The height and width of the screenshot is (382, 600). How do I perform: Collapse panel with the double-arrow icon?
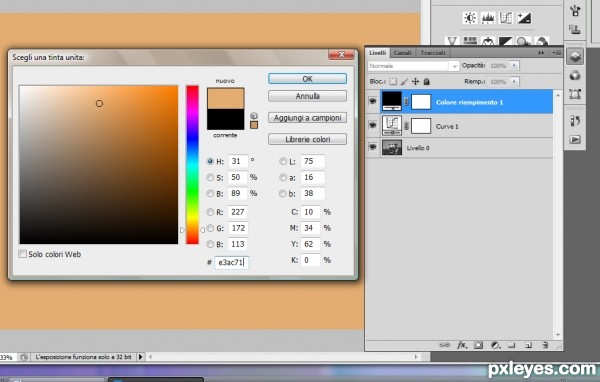click(541, 53)
